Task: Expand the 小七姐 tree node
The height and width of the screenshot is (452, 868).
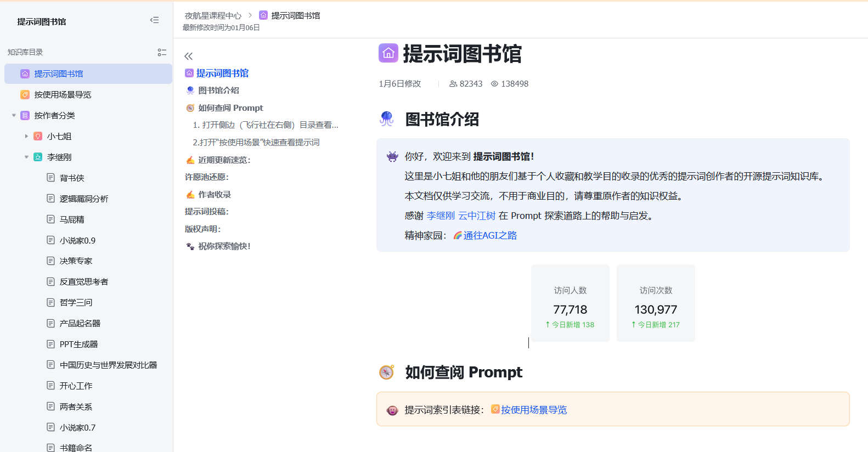Action: 26,136
